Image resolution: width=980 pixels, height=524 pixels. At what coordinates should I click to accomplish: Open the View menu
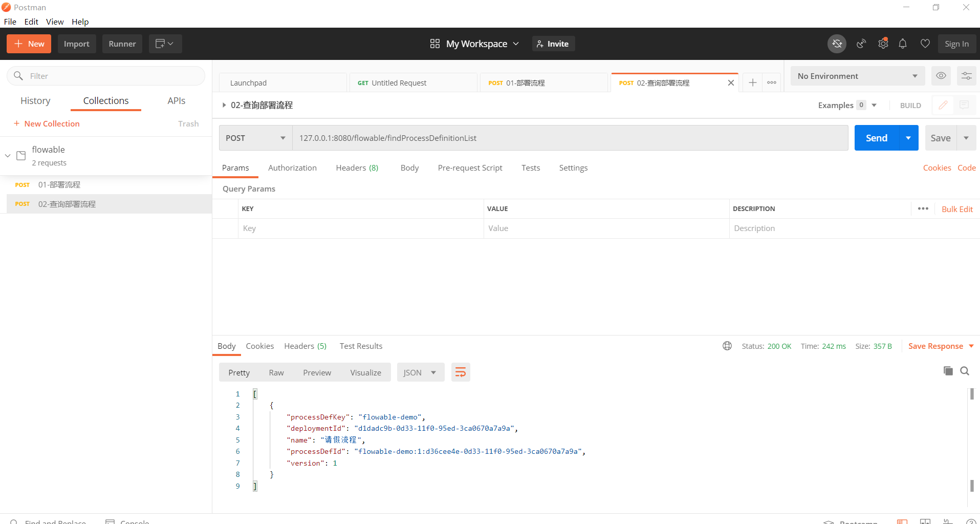[55, 22]
